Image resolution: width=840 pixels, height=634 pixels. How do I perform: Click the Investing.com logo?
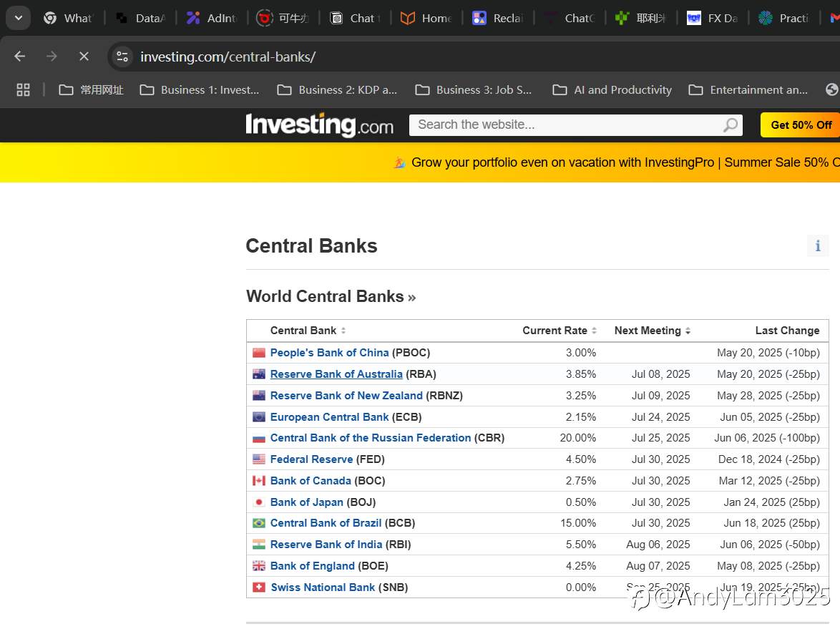(x=319, y=125)
